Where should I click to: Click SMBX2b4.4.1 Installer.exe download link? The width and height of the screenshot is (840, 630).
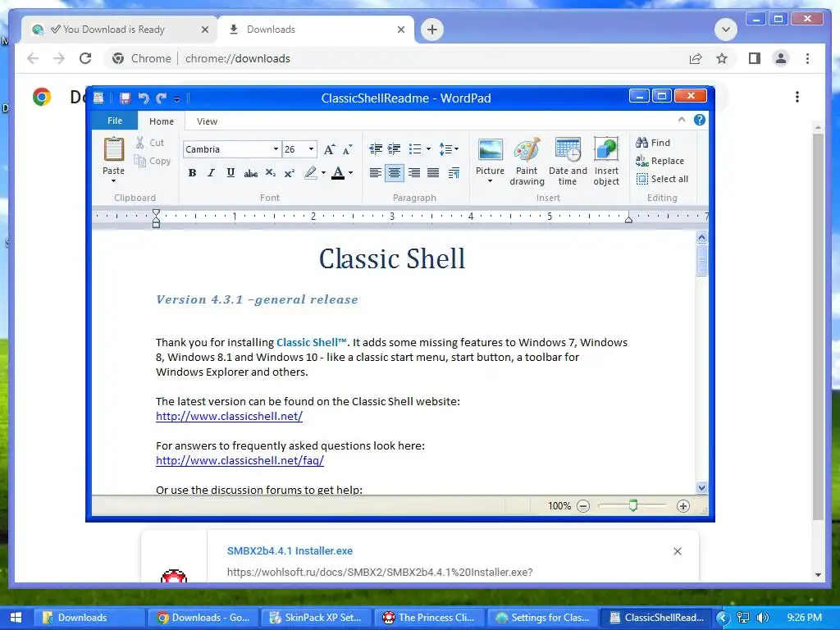coord(290,550)
